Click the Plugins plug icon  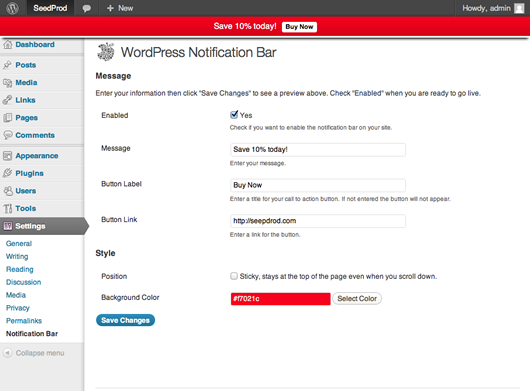pos(7,173)
